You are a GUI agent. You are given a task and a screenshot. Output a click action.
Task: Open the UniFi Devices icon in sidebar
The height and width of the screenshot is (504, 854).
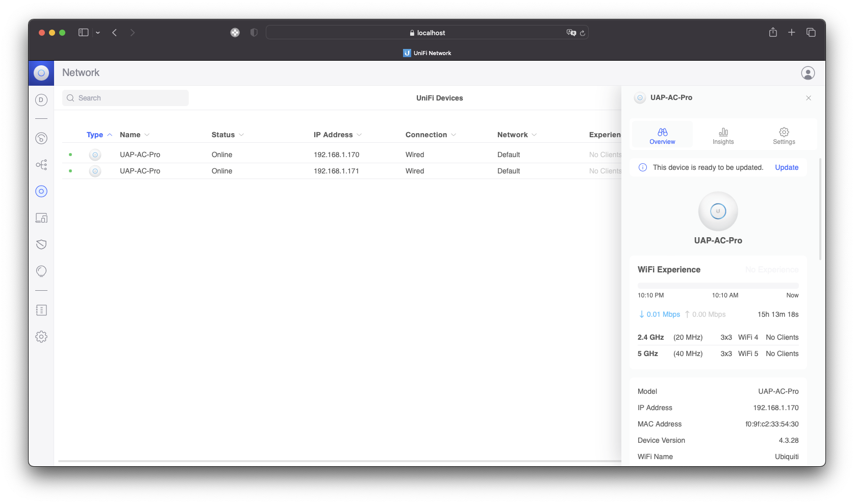click(x=41, y=191)
